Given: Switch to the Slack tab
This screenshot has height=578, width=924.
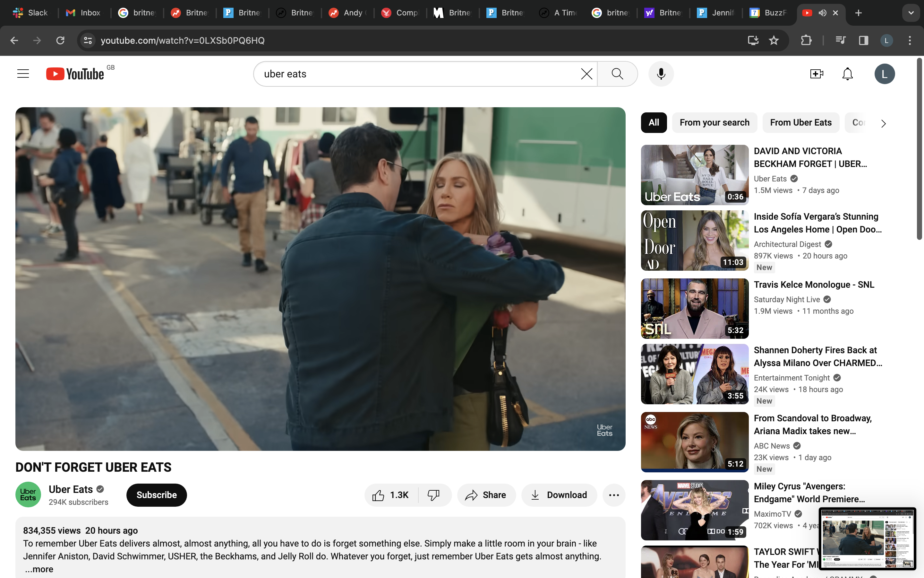Looking at the screenshot, I should pyautogui.click(x=30, y=13).
